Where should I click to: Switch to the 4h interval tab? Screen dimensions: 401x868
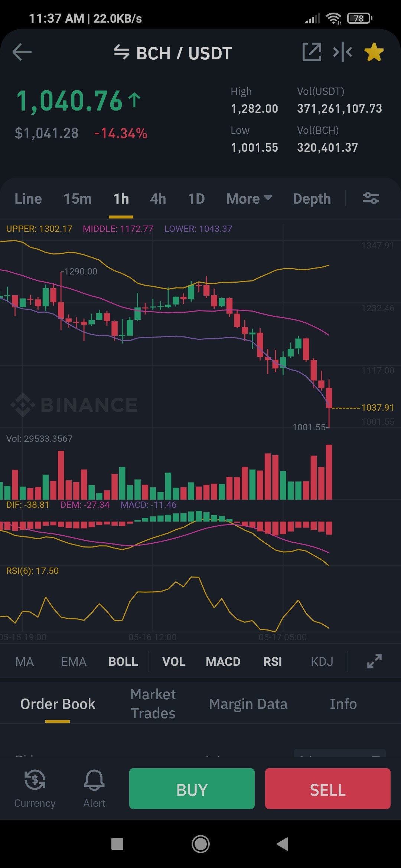pos(158,198)
